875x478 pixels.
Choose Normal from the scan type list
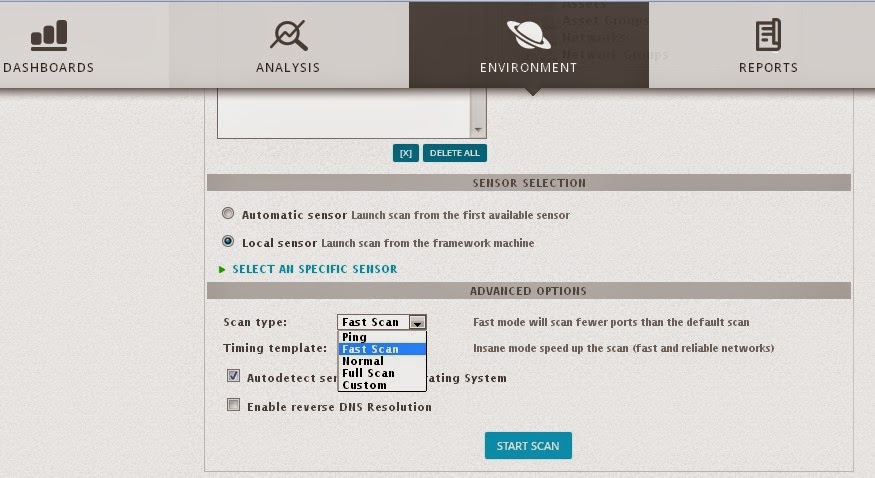click(x=362, y=361)
